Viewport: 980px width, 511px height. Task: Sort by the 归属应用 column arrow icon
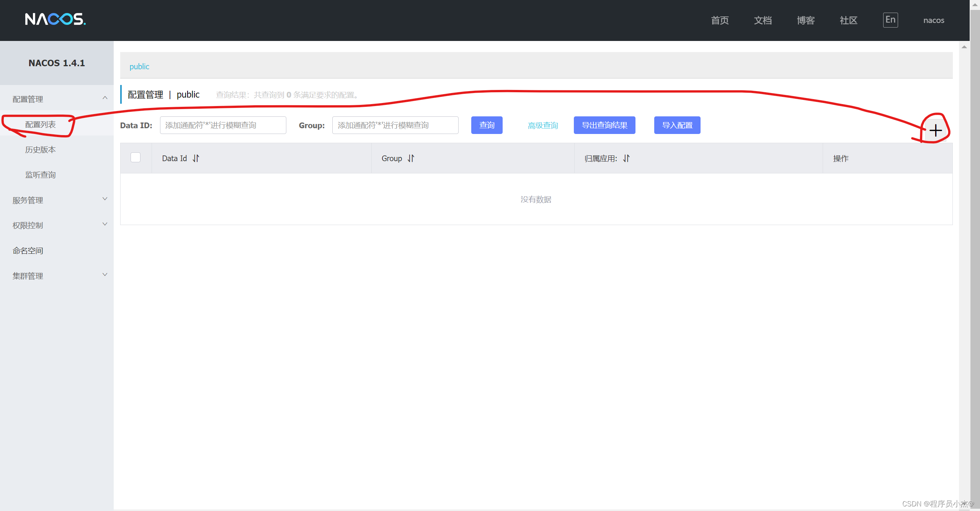(x=626, y=158)
